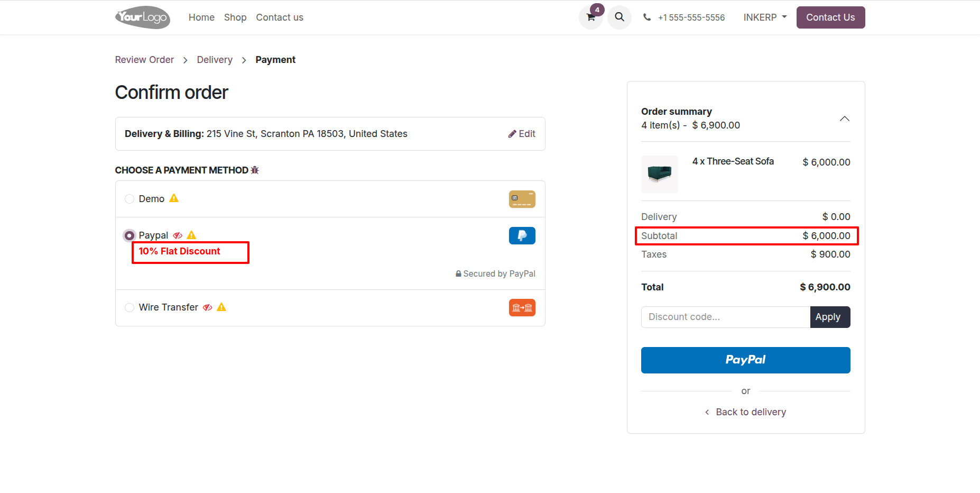Screen dimensions: 980x493
Task: Click the unpublished eye icon beside Wire Transfer
Action: click(208, 307)
